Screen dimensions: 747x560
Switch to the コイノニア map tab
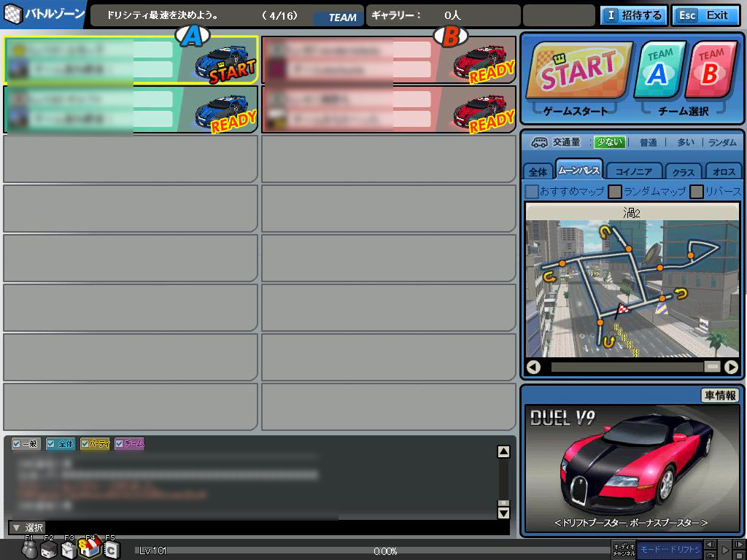633,171
